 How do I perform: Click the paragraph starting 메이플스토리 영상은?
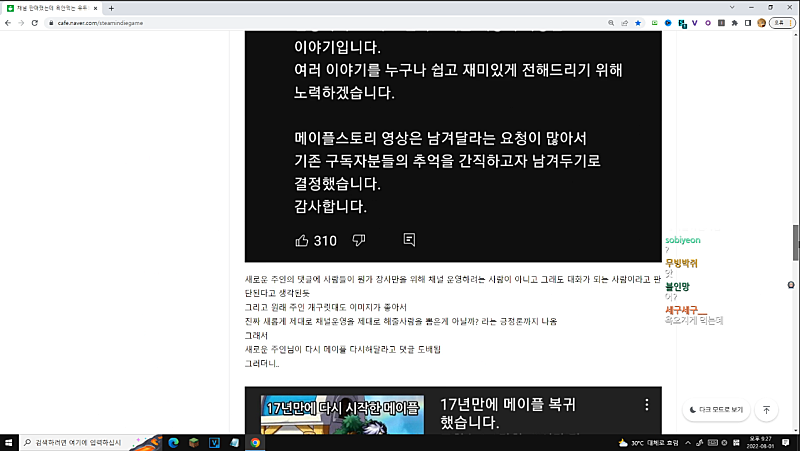[447, 161]
